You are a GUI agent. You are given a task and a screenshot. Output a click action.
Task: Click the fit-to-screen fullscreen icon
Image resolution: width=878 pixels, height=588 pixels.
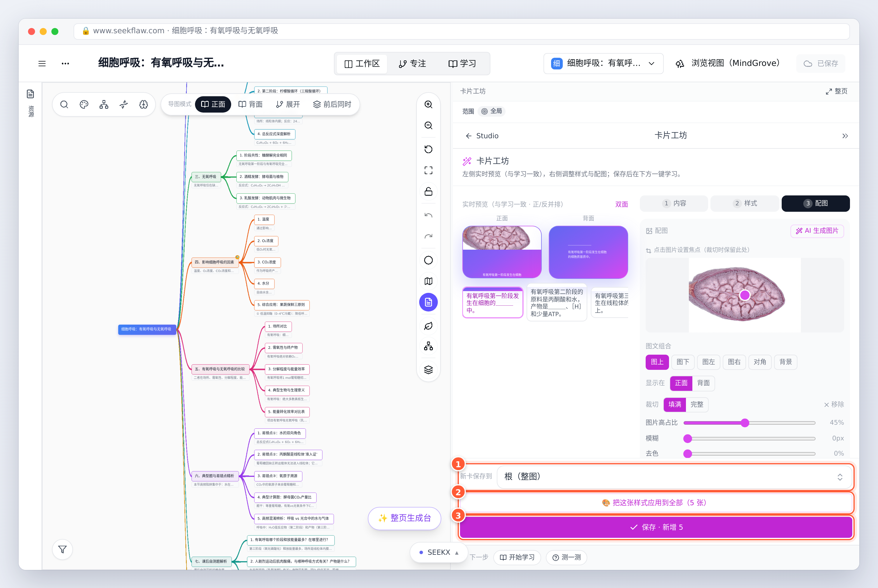pos(428,170)
